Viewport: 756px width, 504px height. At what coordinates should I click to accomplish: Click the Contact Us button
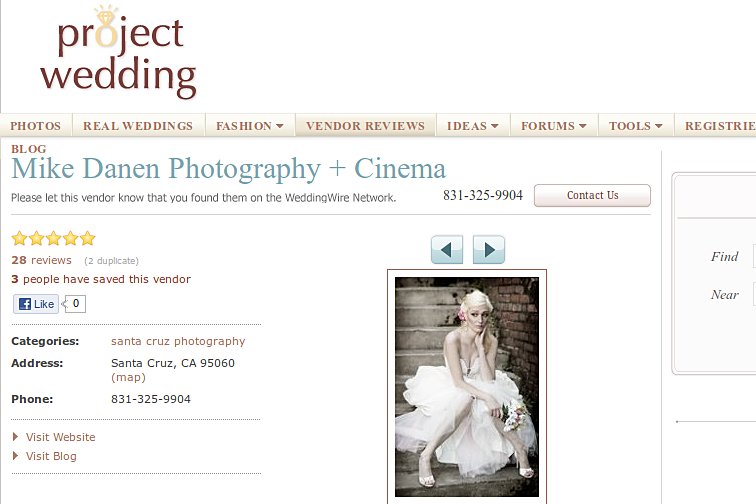coord(592,195)
